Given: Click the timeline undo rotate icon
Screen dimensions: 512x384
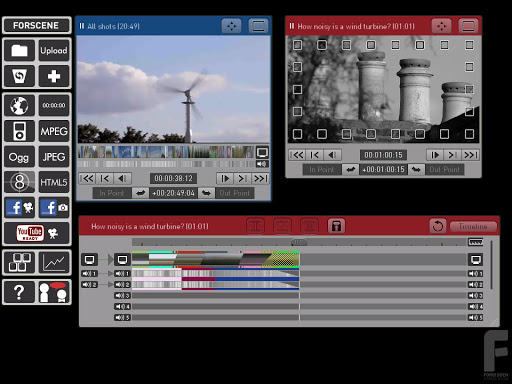Looking at the screenshot, I should tap(438, 226).
